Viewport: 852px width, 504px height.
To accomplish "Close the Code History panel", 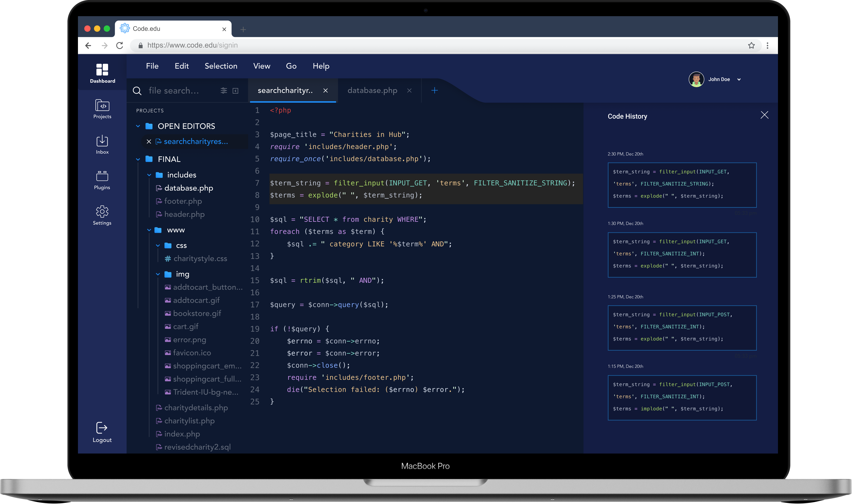I will [764, 115].
